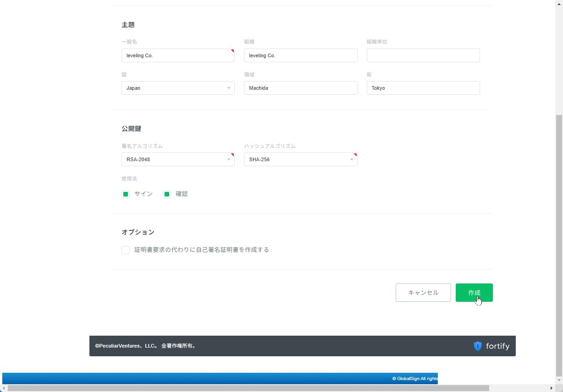The height and width of the screenshot is (392, 563).
Task: Click the 領域 field containing Machida
Action: coord(300,88)
